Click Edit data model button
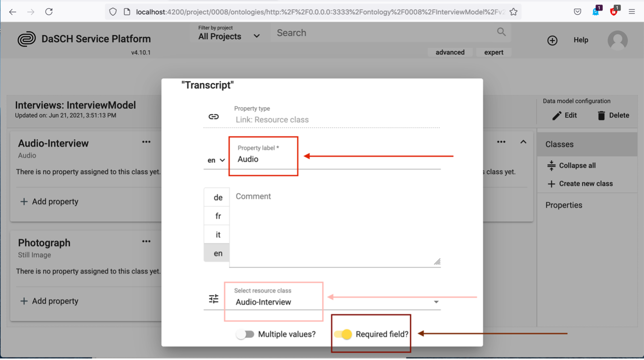Screen dimensions: 644x360 pos(565,116)
